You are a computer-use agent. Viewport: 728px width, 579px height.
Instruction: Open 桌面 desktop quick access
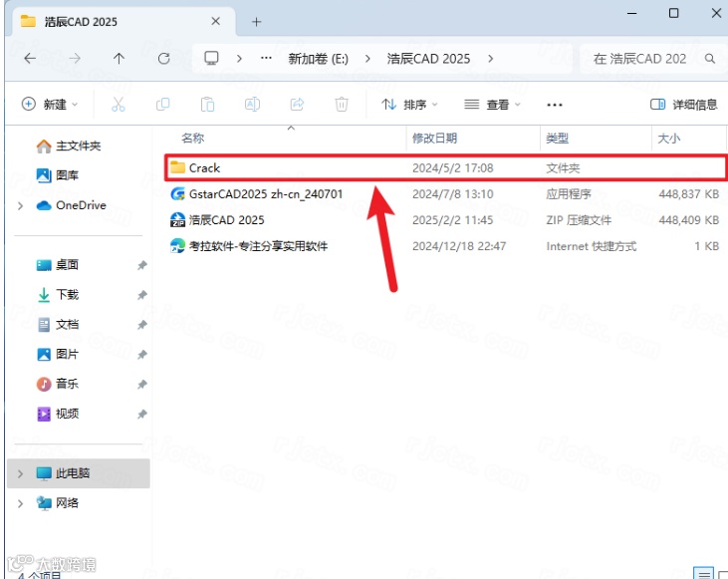click(58, 265)
